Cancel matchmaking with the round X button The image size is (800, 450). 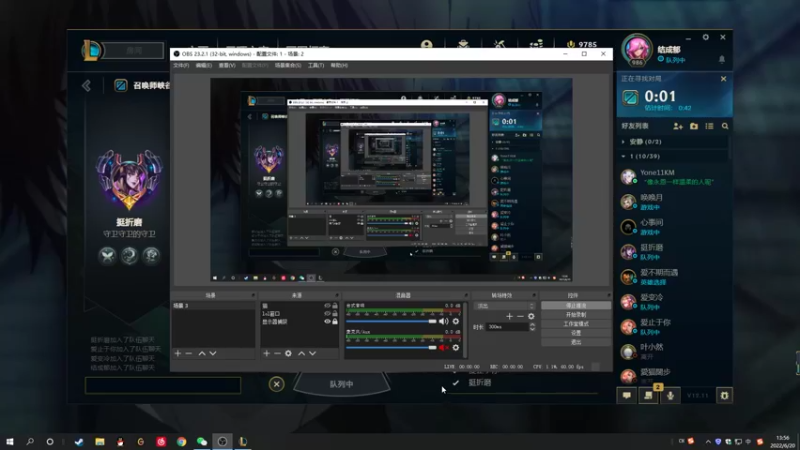tap(277, 384)
